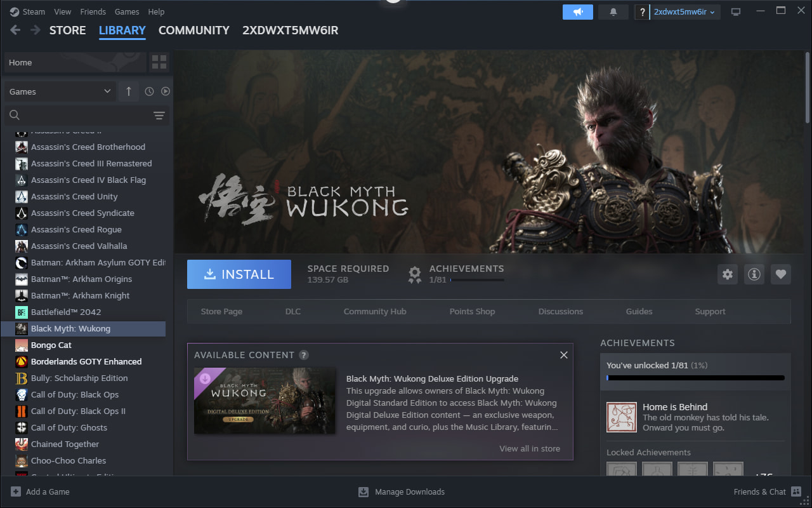Go forward with the navigation forward arrow

(36, 30)
